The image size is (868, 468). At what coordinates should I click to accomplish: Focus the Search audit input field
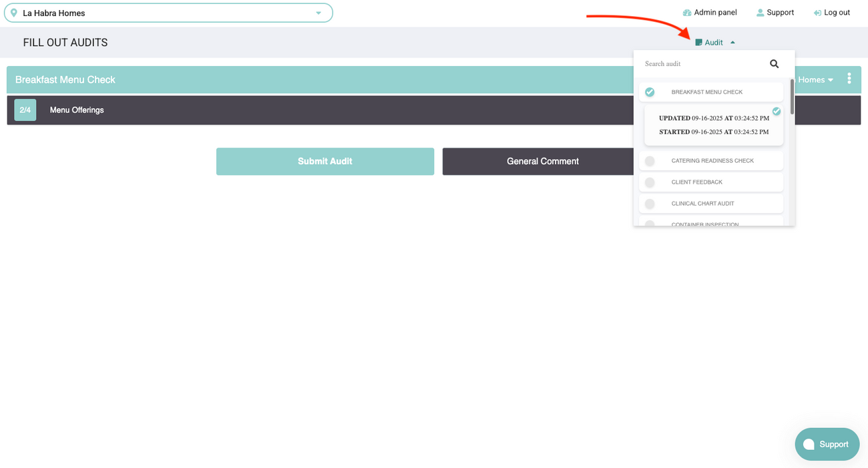[x=701, y=64]
